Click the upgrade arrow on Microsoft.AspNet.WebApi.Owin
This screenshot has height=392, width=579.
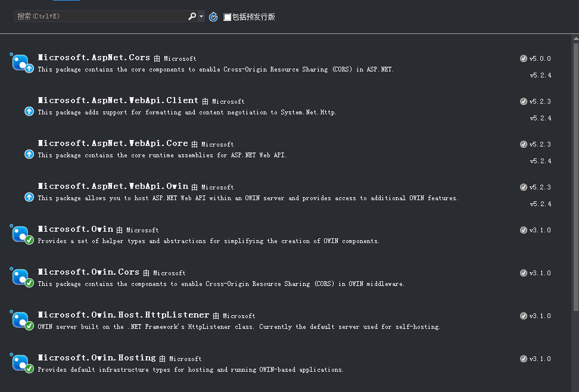point(29,197)
